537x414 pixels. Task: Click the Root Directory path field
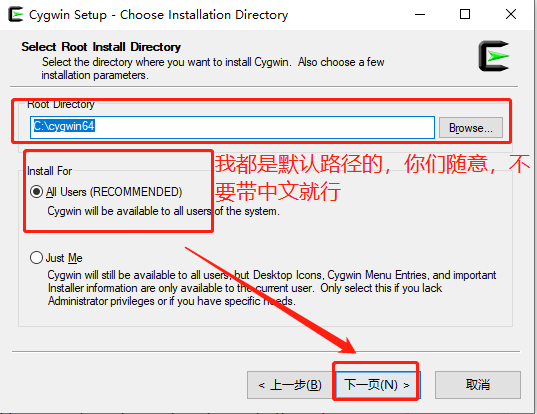click(232, 127)
